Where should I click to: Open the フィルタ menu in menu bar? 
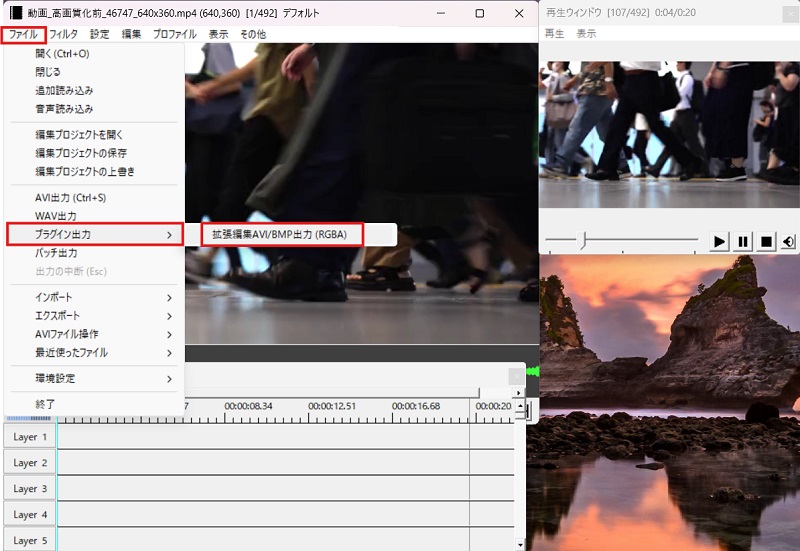pyautogui.click(x=63, y=34)
